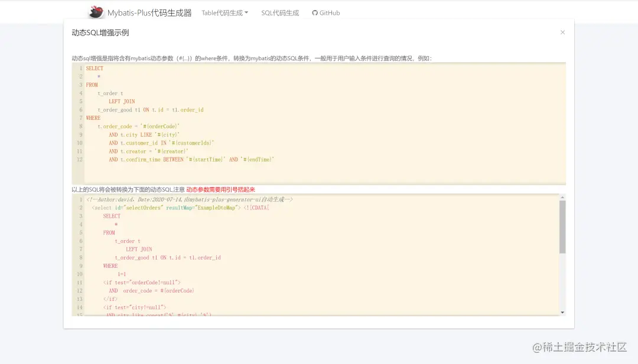Click the Mybatis-Plus代码生成器 brand title
The image size is (638, 364).
coord(149,13)
